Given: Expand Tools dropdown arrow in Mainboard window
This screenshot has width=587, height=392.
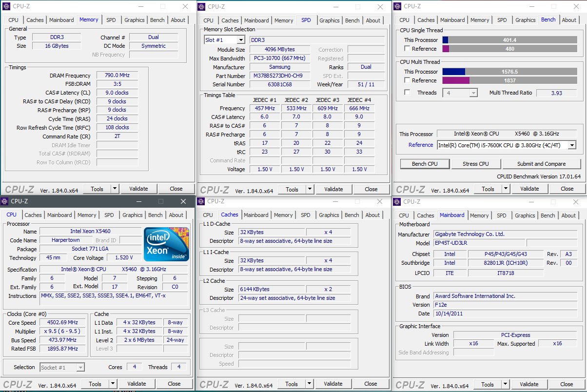Looking at the screenshot, I should pyautogui.click(x=506, y=384).
